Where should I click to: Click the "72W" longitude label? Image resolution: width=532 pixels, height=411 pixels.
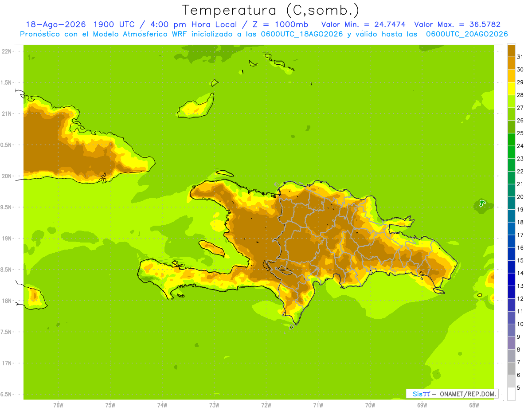pyautogui.click(x=266, y=405)
